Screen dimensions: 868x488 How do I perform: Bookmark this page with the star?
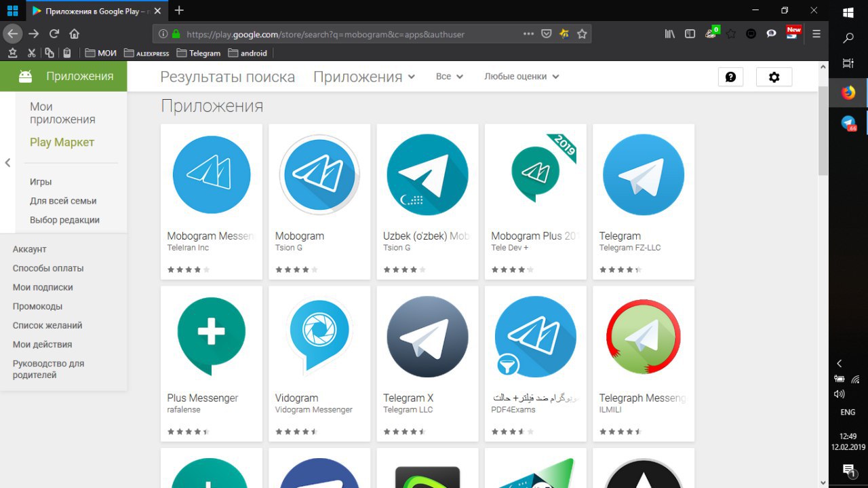point(582,33)
